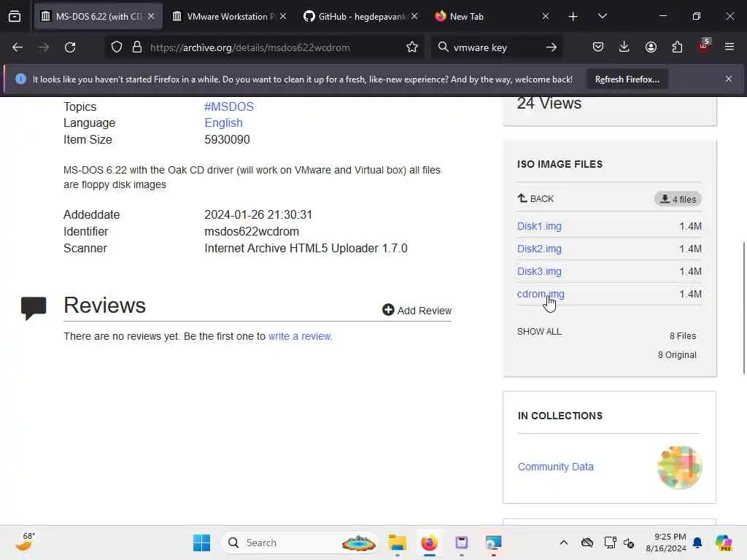
Task: Submit the vmware key search arrow
Action: click(x=551, y=47)
